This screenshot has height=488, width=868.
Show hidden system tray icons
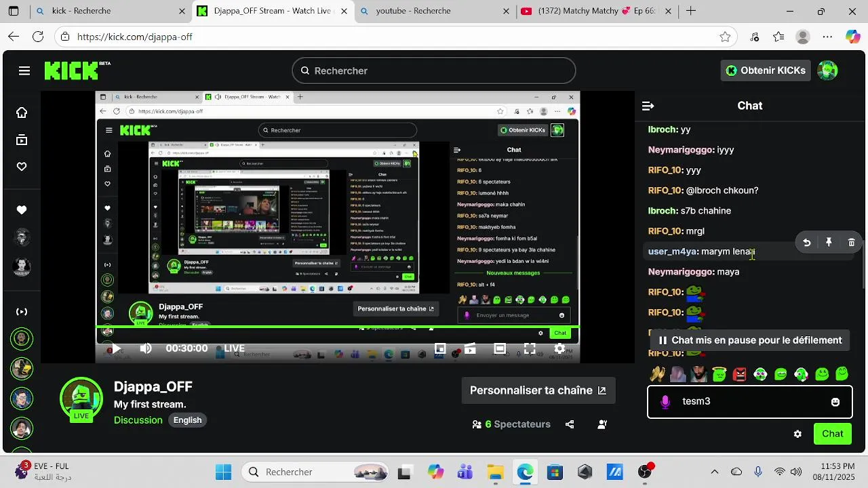tap(714, 472)
